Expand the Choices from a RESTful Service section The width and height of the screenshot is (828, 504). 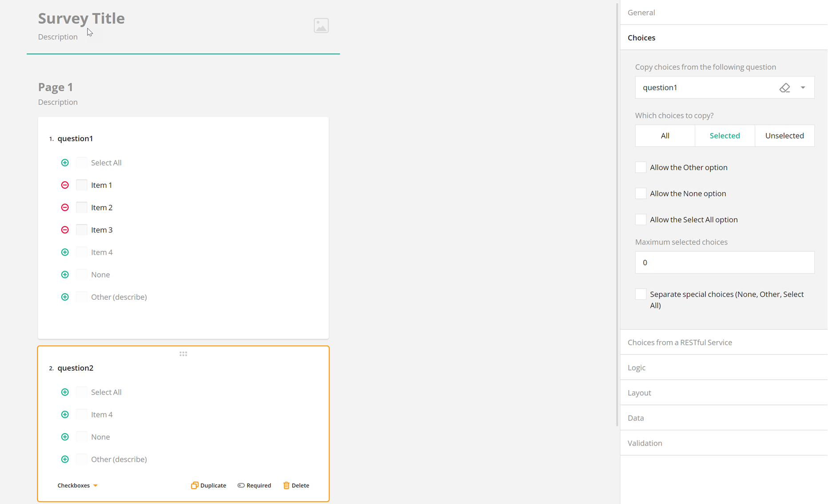[x=680, y=342]
